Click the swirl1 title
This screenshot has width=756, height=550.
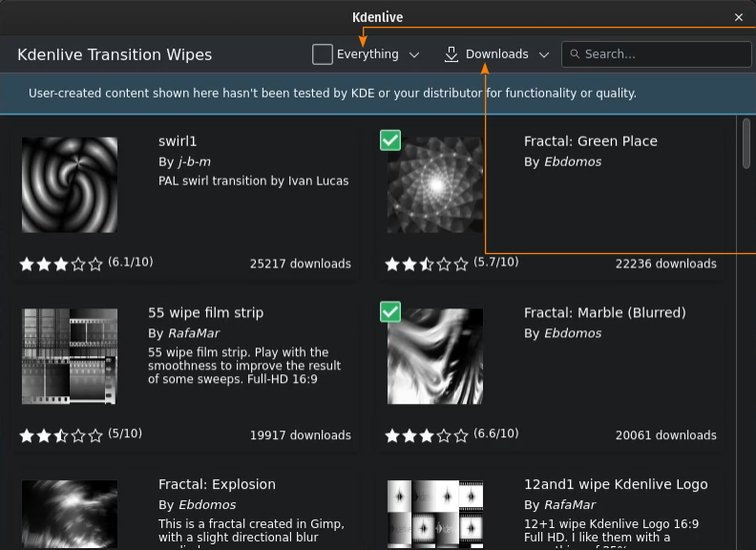[x=178, y=141]
